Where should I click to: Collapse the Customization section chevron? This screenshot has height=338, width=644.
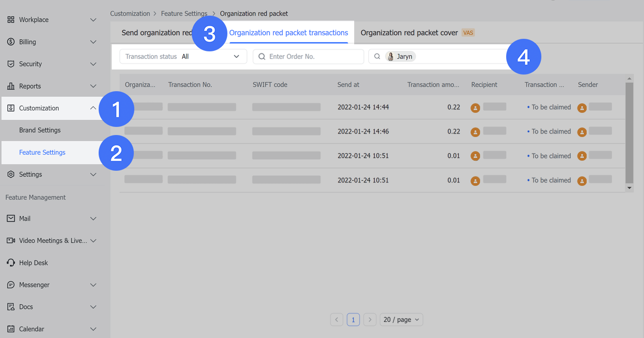93,108
